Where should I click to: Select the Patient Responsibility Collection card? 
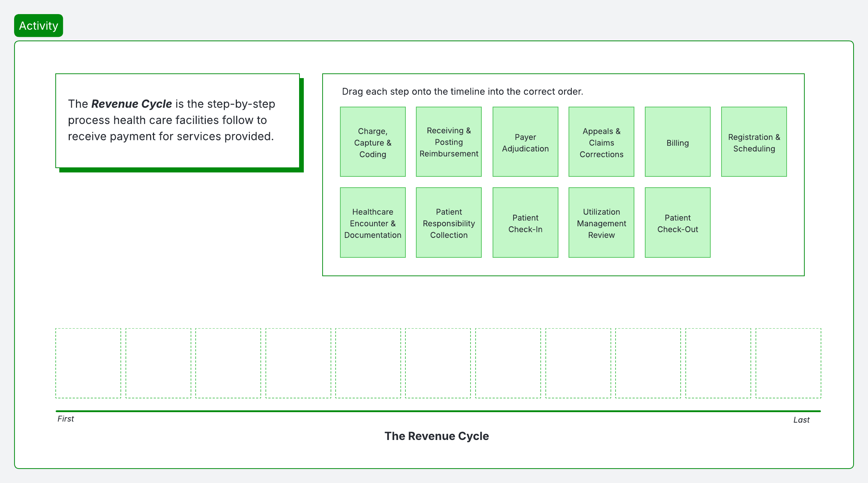(x=448, y=222)
